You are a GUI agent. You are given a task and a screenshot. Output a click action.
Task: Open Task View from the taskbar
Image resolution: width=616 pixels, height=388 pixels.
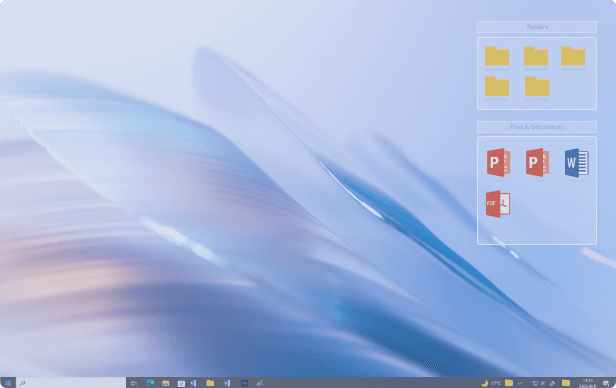click(134, 383)
